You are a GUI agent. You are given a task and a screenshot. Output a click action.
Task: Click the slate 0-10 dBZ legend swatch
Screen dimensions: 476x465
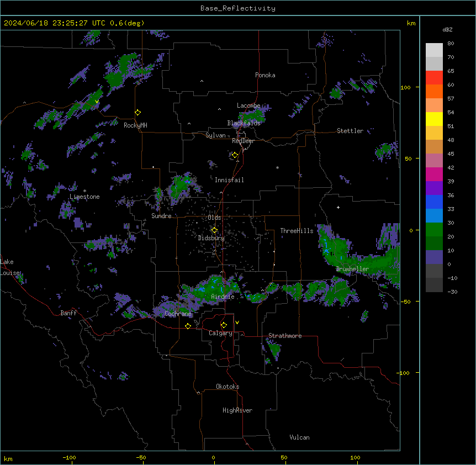434,257
